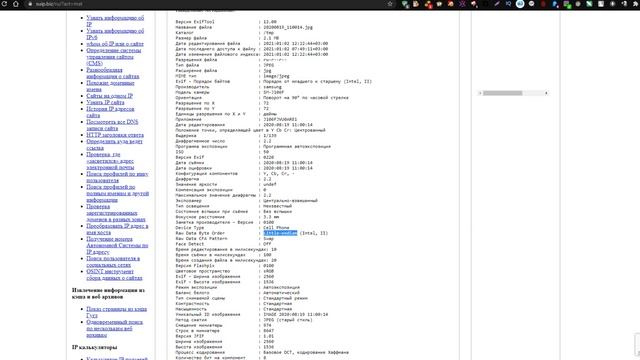Click the manufacturer value 'samsung'
The width and height of the screenshot is (640, 360).
pyautogui.click(x=272, y=87)
